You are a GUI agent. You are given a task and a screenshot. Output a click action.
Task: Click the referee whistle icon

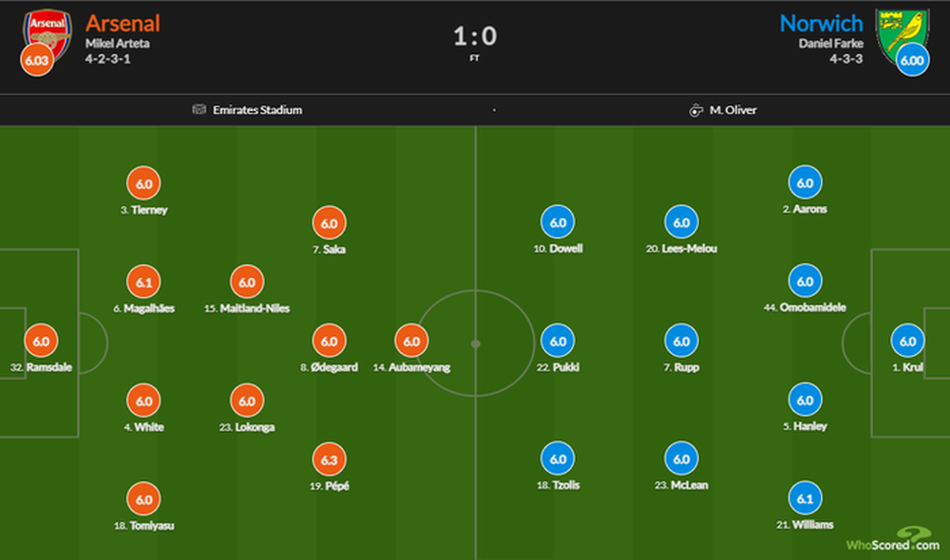[x=695, y=110]
